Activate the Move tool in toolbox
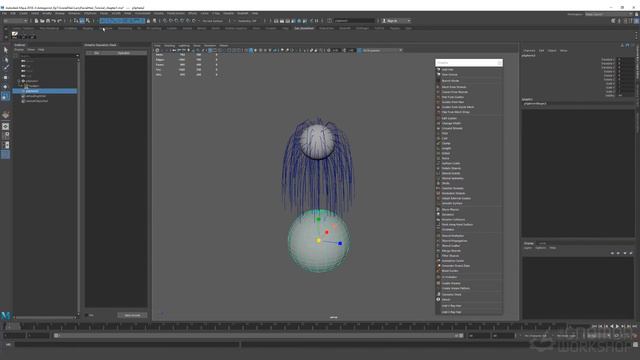Image resolution: width=640 pixels, height=360 pixels. coord(5,78)
